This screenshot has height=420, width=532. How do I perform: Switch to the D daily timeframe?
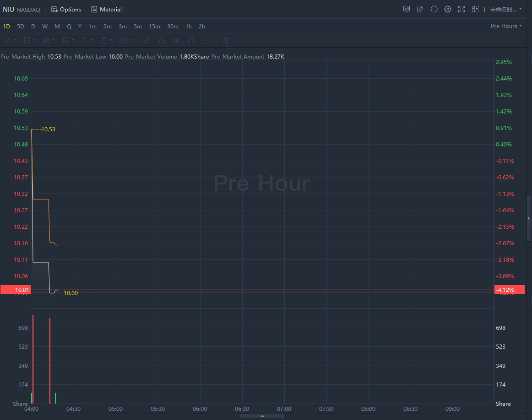(33, 27)
